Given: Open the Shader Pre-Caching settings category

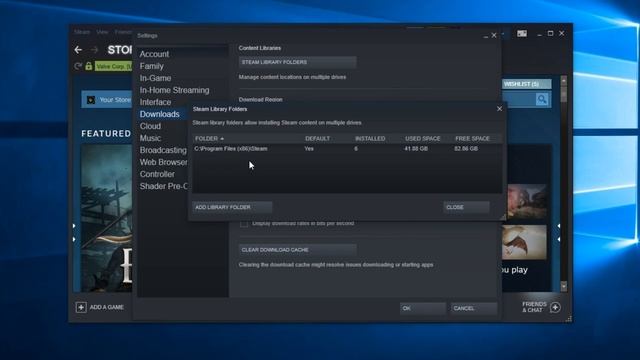Looking at the screenshot, I should (164, 186).
